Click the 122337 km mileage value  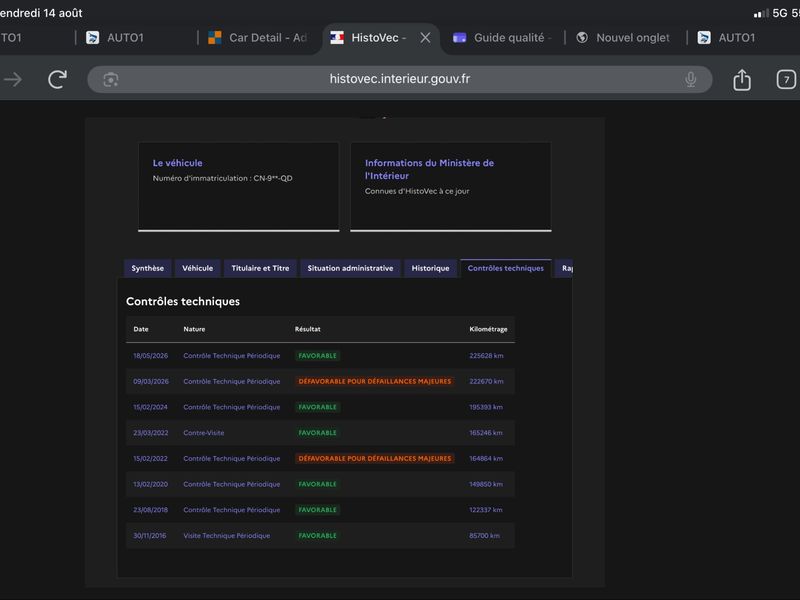486,510
